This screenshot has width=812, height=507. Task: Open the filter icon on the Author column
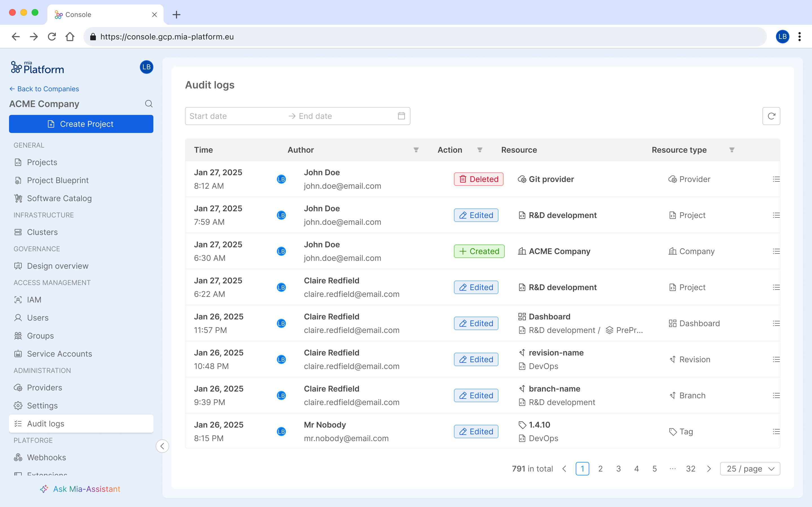click(x=416, y=150)
